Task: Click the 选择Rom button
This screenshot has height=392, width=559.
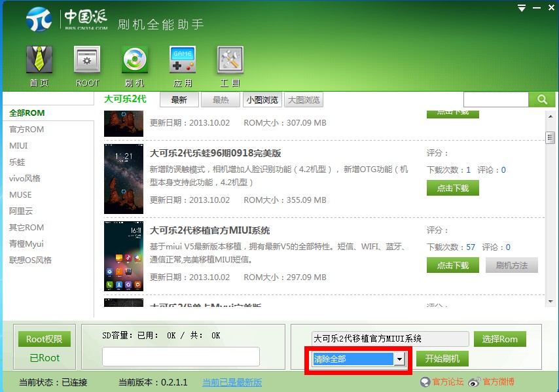Action: 500,339
